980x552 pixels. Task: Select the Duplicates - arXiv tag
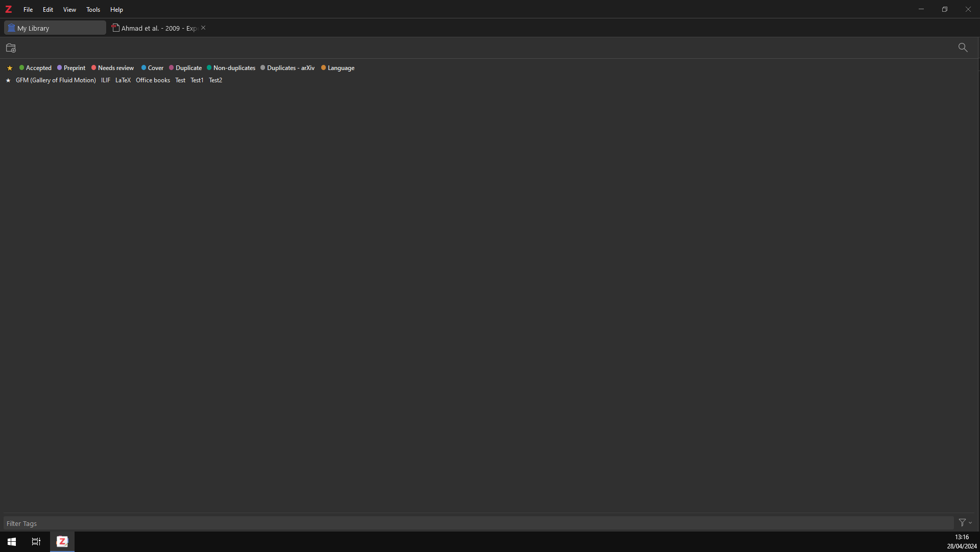click(x=288, y=68)
